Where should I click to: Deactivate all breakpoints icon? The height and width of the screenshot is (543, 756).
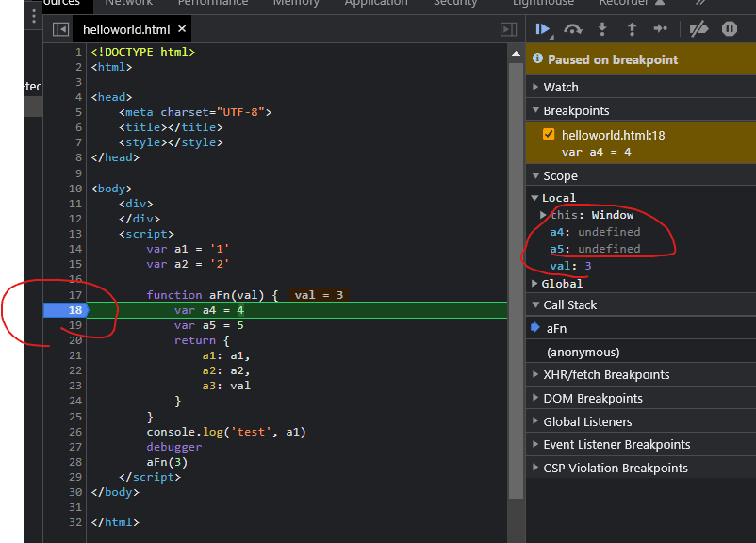coord(698,29)
